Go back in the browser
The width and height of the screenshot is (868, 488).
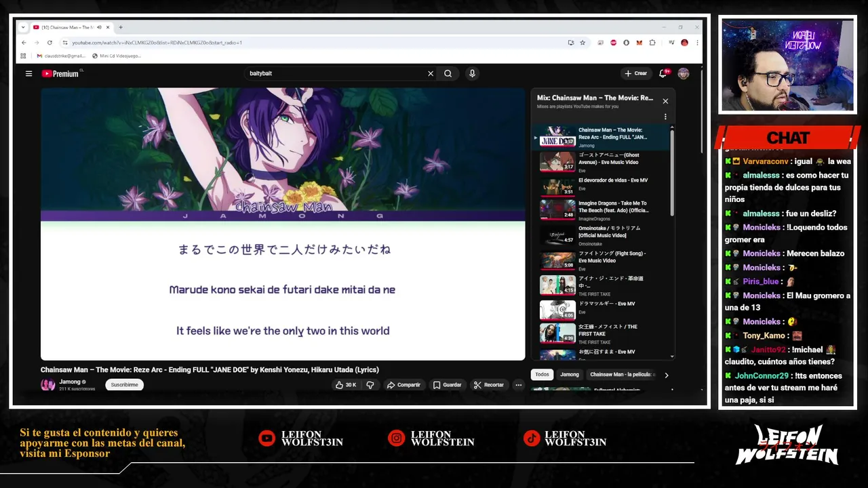click(24, 43)
